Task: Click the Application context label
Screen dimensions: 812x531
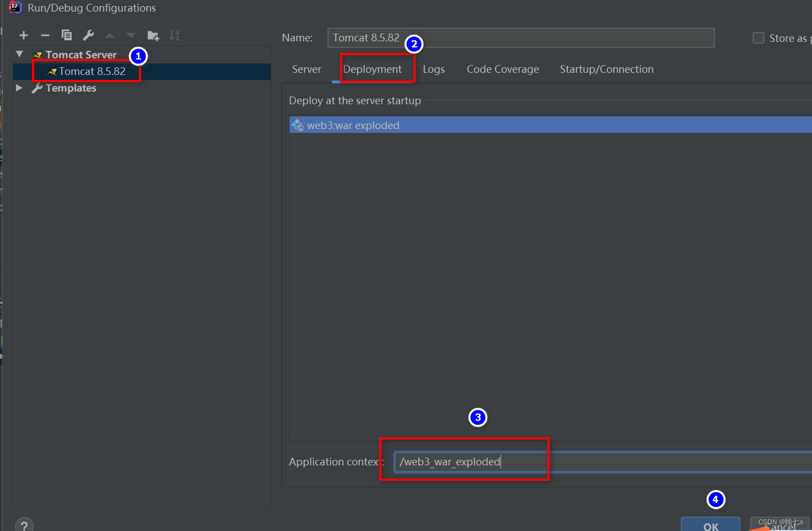Action: pyautogui.click(x=336, y=462)
